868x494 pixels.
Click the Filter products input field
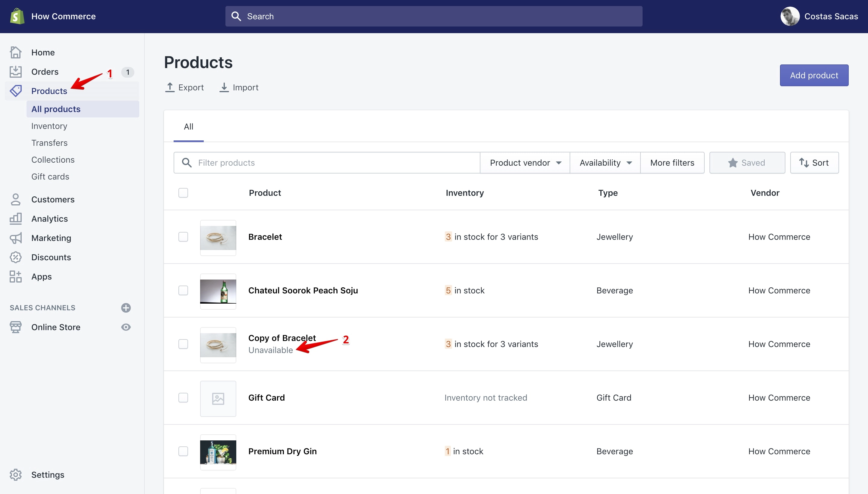[x=327, y=163]
